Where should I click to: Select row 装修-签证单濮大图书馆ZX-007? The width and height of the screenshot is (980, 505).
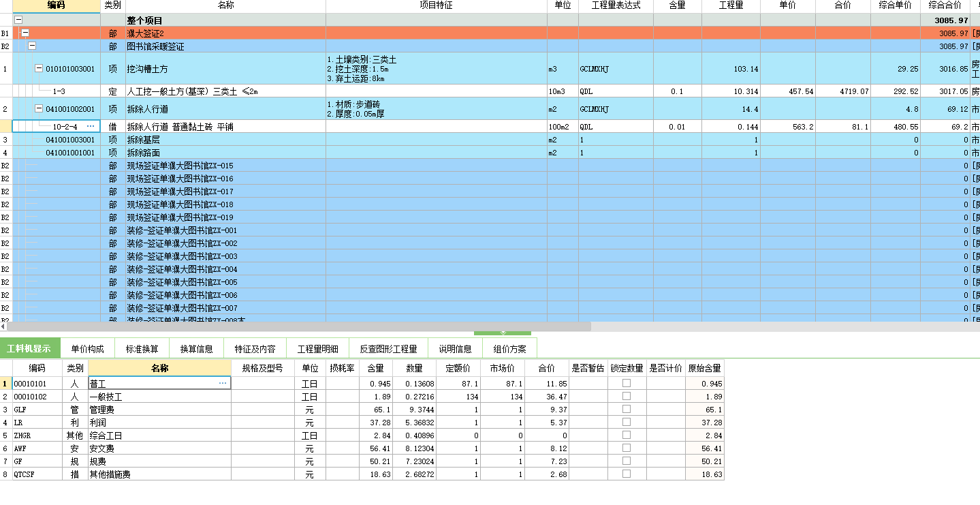click(x=490, y=308)
